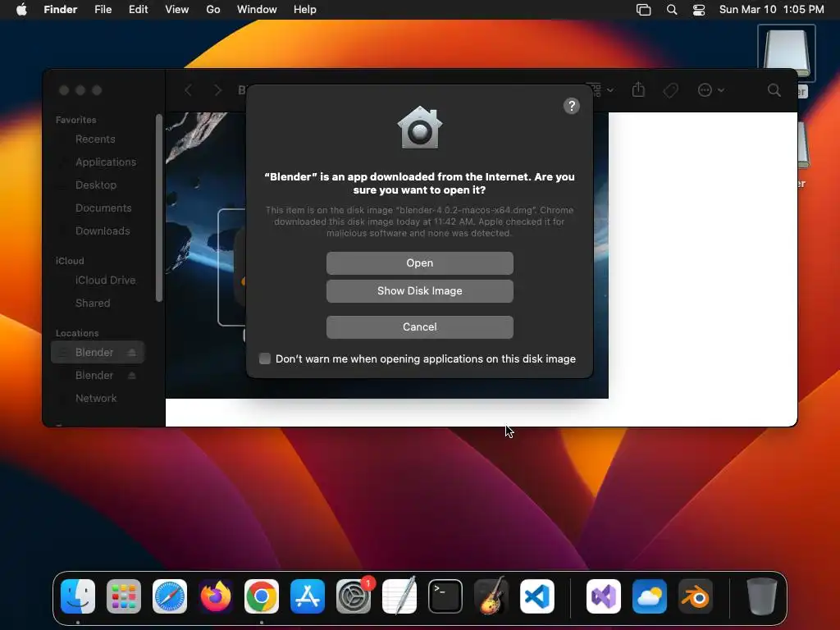Launch Launchpad from the Dock
The image size is (840, 630).
[x=124, y=596]
